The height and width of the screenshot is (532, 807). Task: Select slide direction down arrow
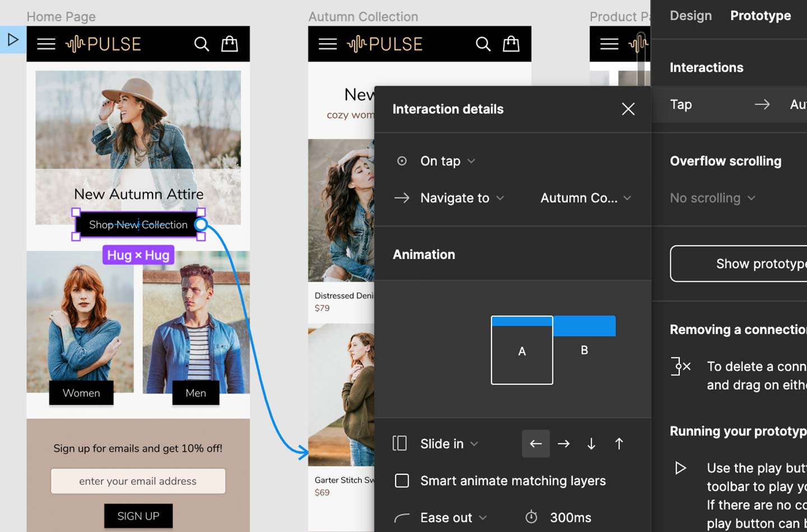pyautogui.click(x=591, y=444)
